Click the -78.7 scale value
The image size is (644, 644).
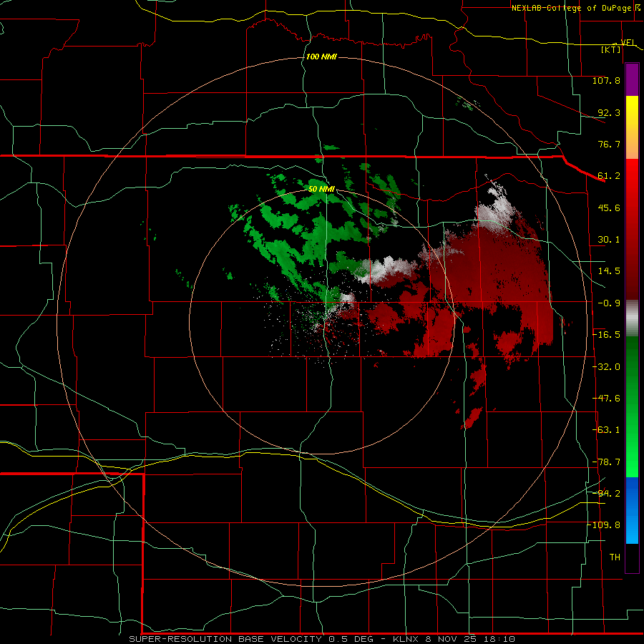coord(606,462)
